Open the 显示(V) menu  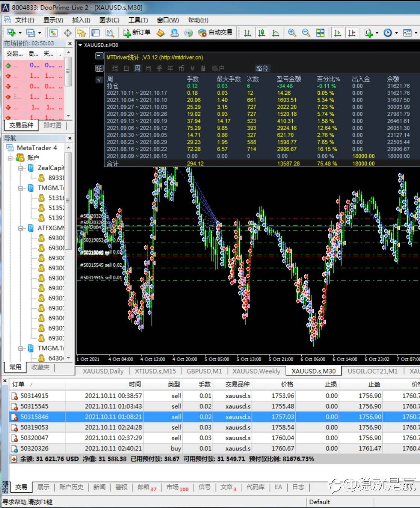(53, 20)
